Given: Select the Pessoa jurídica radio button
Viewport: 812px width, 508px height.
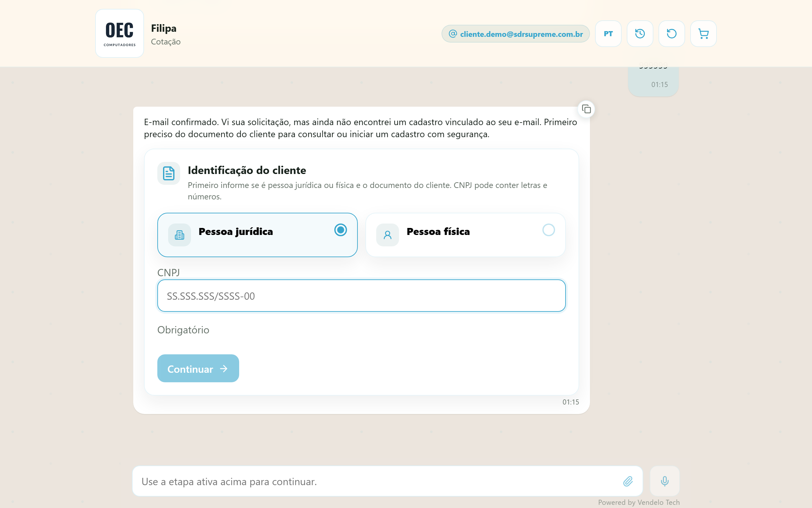Looking at the screenshot, I should point(340,230).
